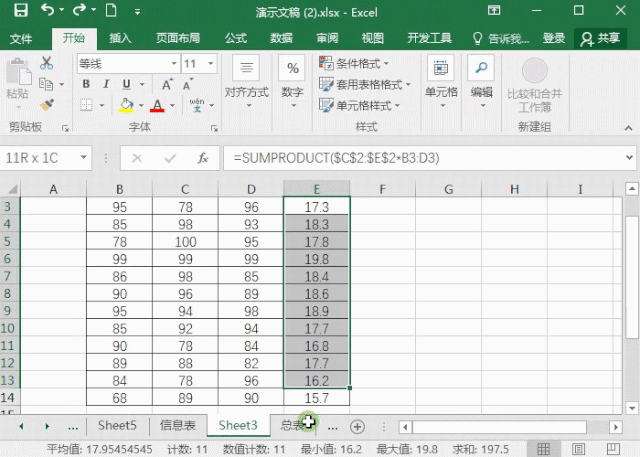Open the 开发工具 tab
Image resolution: width=640 pixels, height=457 pixels.
tap(429, 38)
